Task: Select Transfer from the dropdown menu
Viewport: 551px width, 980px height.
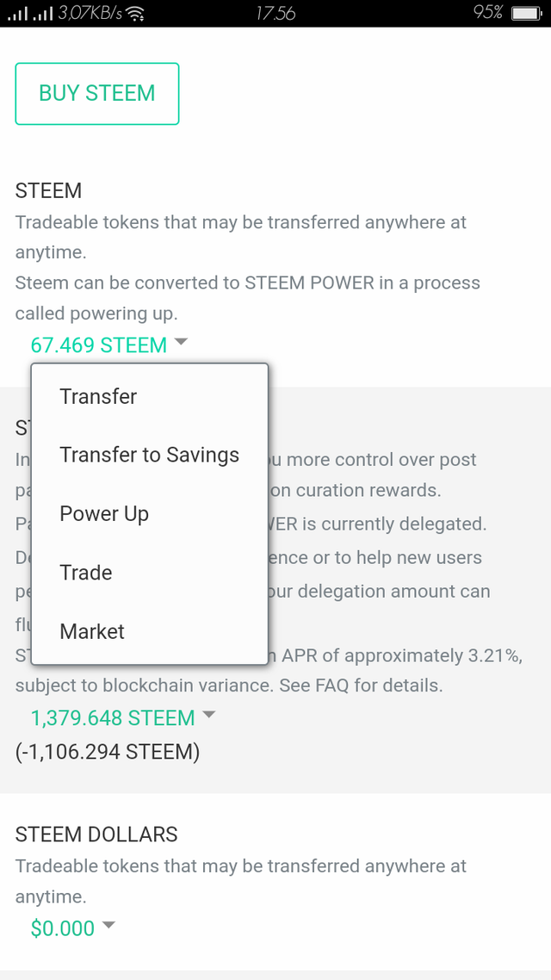Action: tap(98, 397)
